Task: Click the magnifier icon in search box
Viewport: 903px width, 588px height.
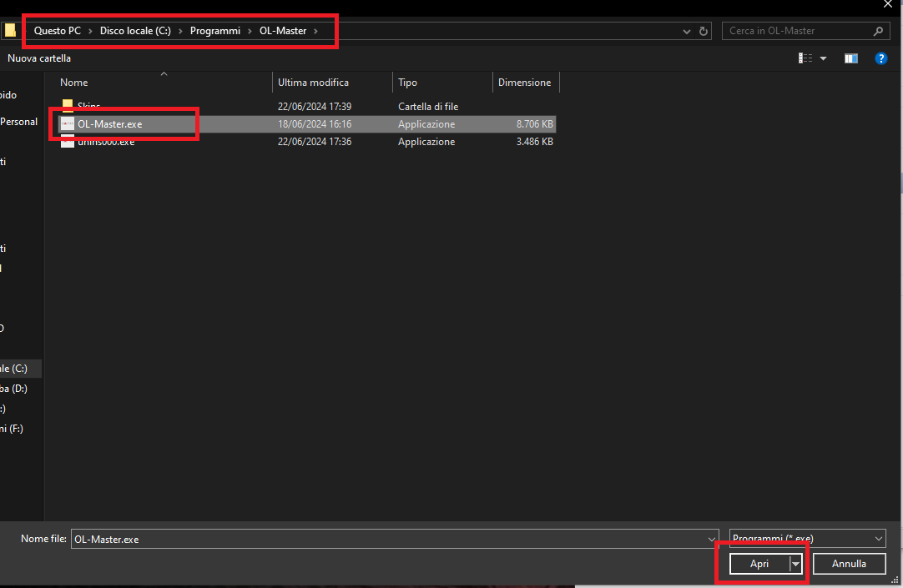Action: pos(878,32)
